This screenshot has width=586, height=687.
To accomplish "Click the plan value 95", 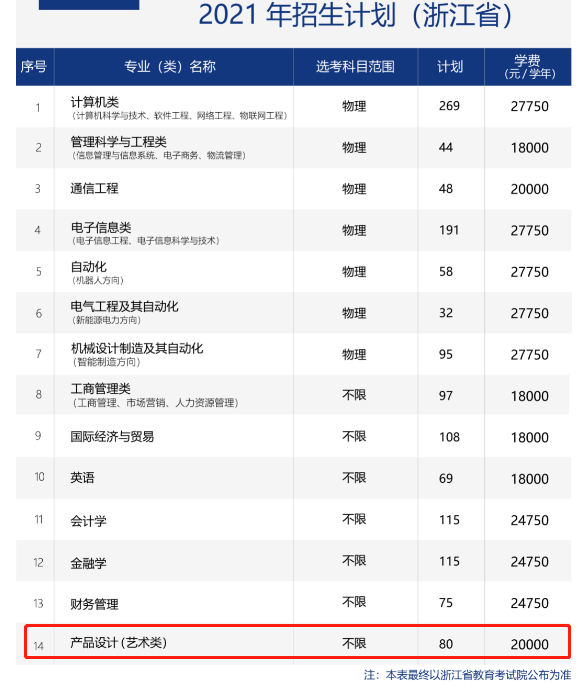I will point(446,354).
